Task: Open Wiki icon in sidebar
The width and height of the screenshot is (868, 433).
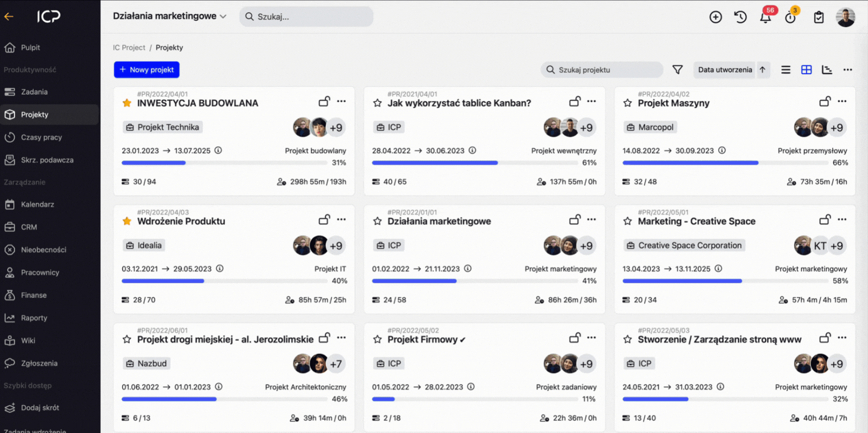Action: 10,341
